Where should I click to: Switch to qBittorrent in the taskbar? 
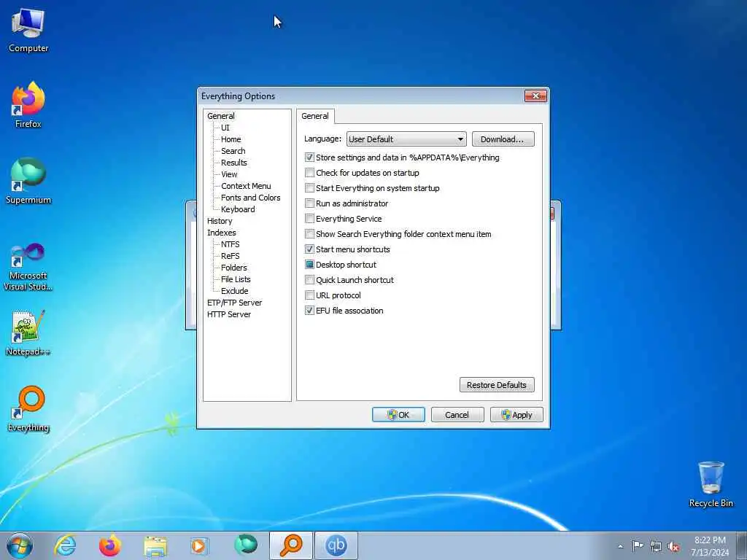pos(336,545)
